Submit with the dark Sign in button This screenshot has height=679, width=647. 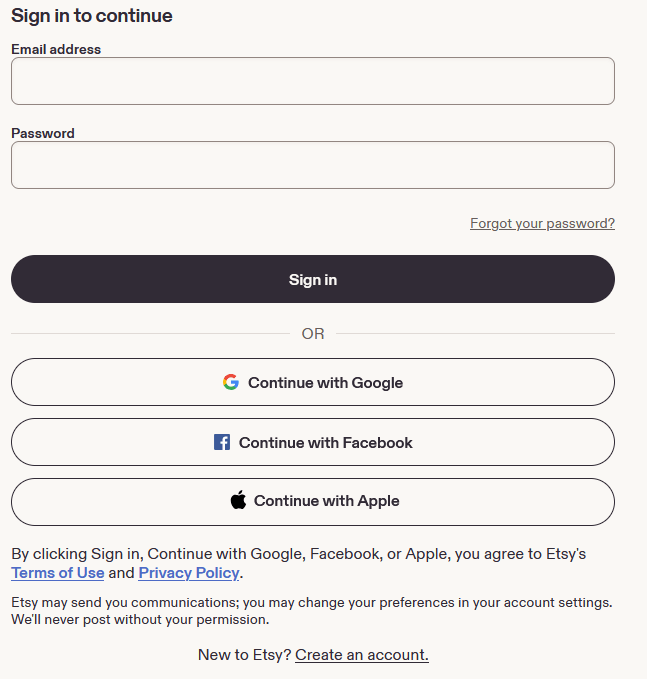click(313, 279)
